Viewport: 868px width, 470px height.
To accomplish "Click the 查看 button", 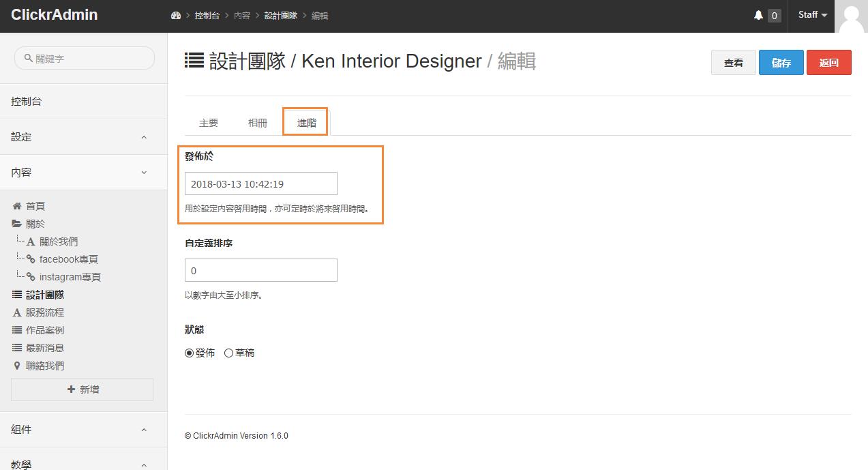I will (734, 63).
